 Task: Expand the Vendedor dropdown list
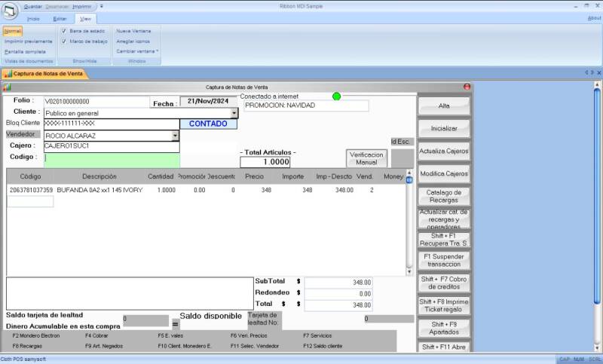[x=176, y=136]
